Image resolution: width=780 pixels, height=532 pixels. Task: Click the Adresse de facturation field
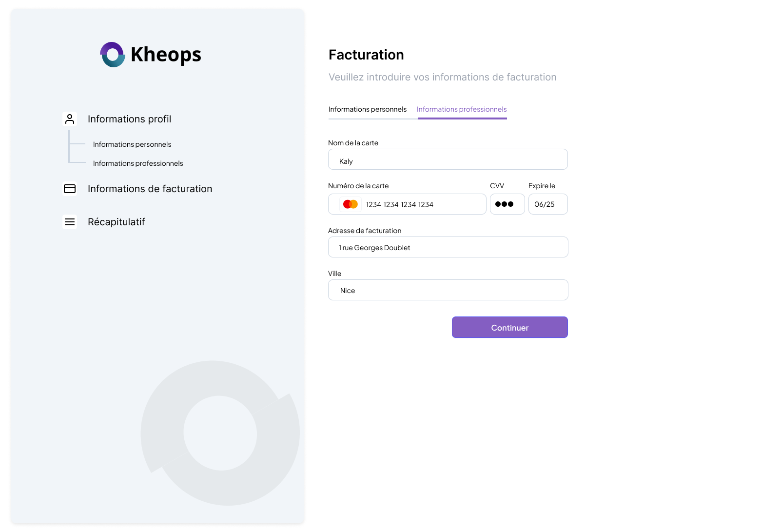[448, 247]
